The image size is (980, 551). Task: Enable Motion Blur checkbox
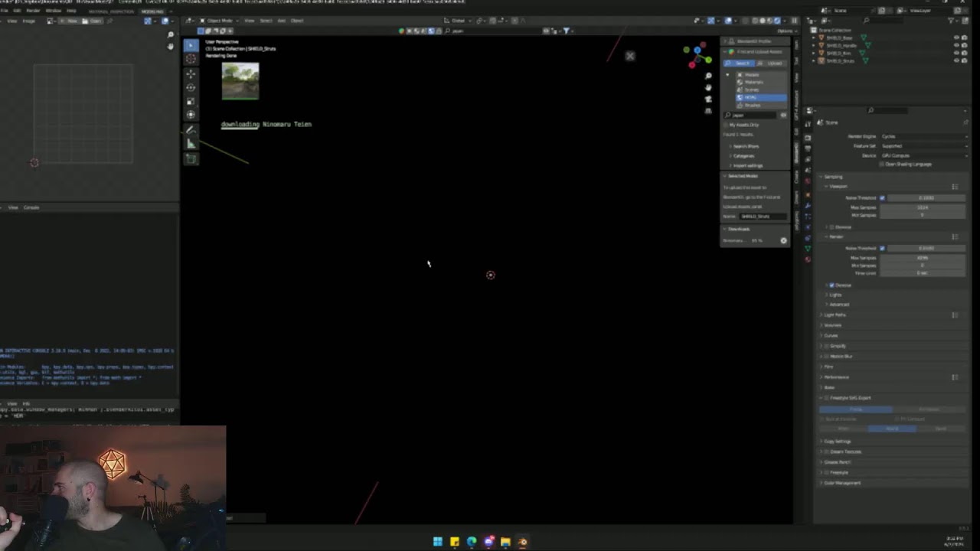point(827,357)
